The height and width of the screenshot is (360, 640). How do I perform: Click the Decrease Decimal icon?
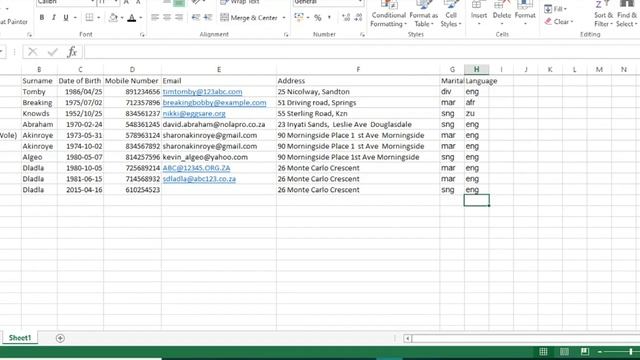point(358,18)
